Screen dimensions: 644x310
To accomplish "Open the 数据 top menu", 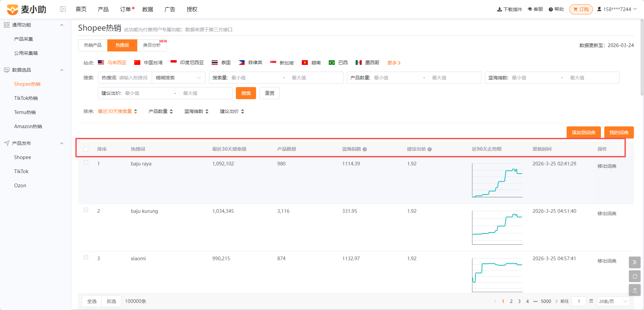I will click(148, 9).
